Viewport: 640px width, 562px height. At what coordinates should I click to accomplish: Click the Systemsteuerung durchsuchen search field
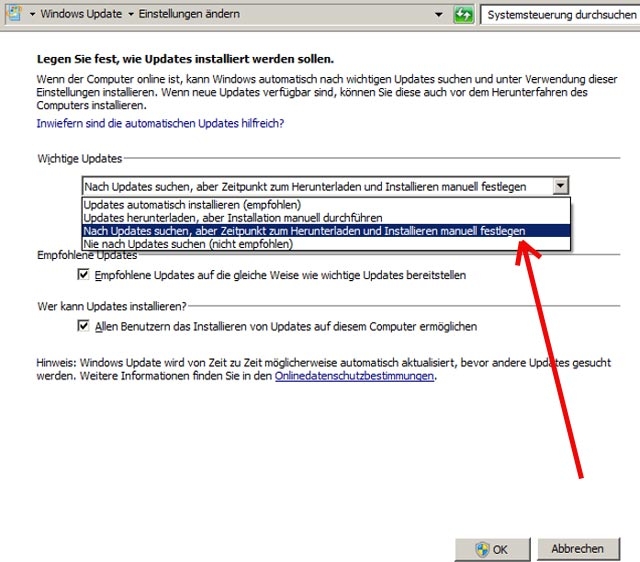click(x=560, y=15)
